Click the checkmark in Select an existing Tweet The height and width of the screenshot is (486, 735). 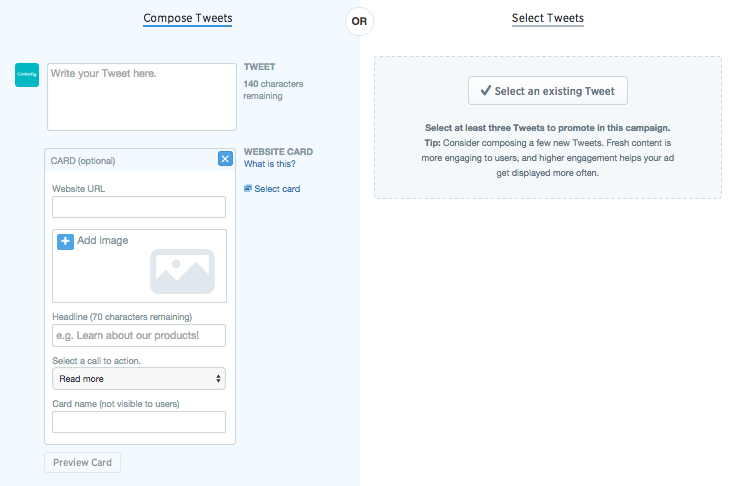486,90
